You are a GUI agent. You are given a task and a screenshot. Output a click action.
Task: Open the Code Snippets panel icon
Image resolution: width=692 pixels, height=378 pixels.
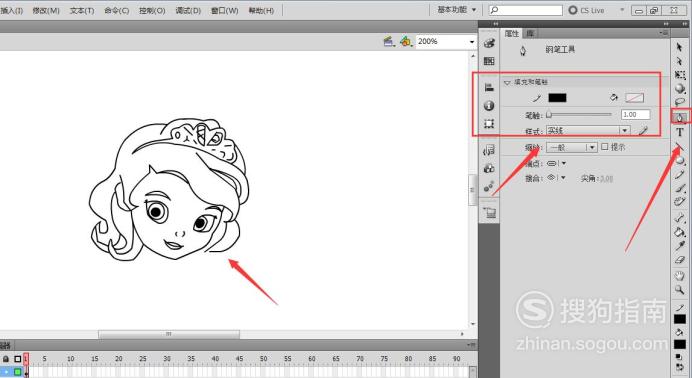click(x=489, y=150)
